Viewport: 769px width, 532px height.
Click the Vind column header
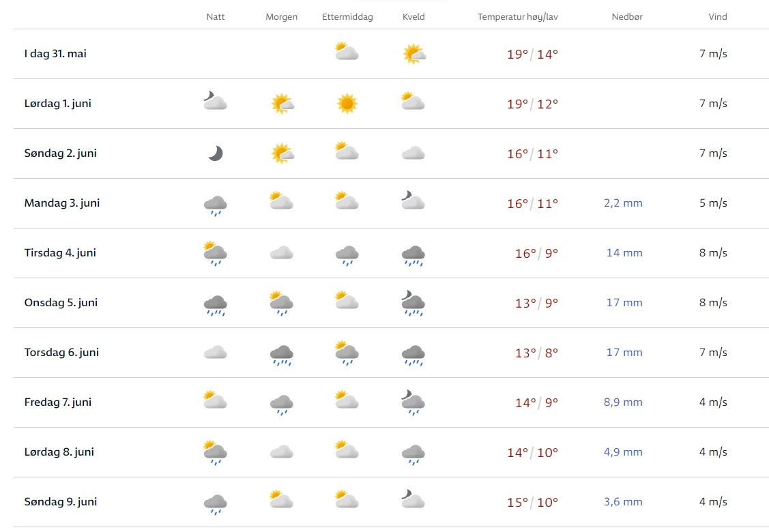717,17
